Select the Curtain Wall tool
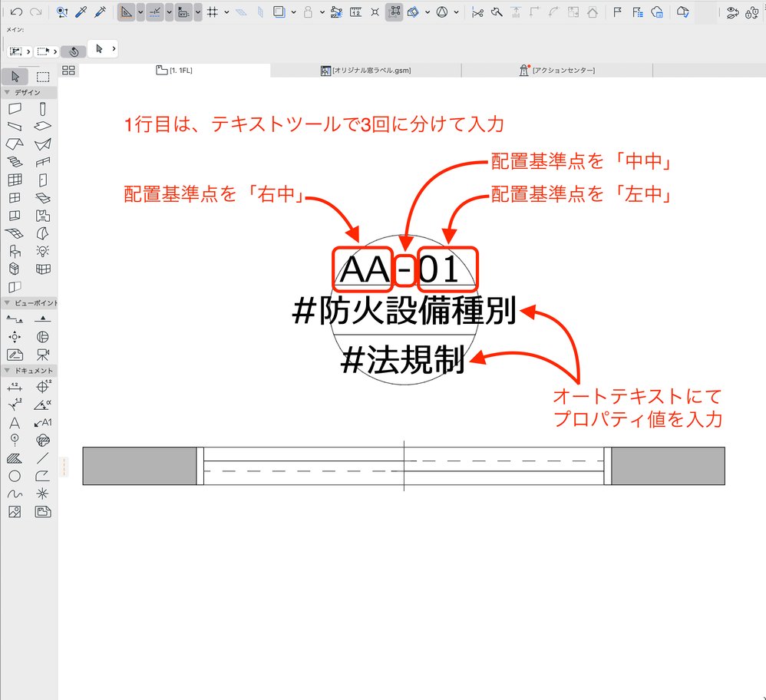The width and height of the screenshot is (766, 700). coord(15,180)
